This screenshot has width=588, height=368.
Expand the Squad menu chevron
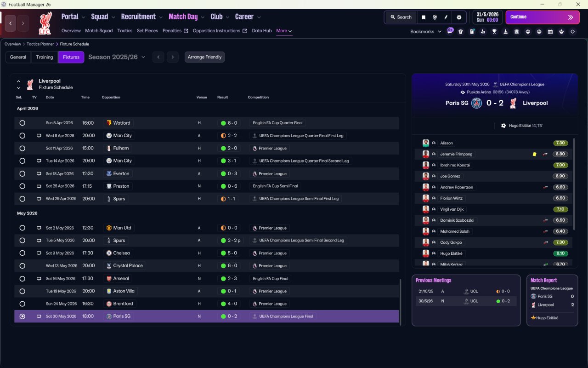point(113,17)
